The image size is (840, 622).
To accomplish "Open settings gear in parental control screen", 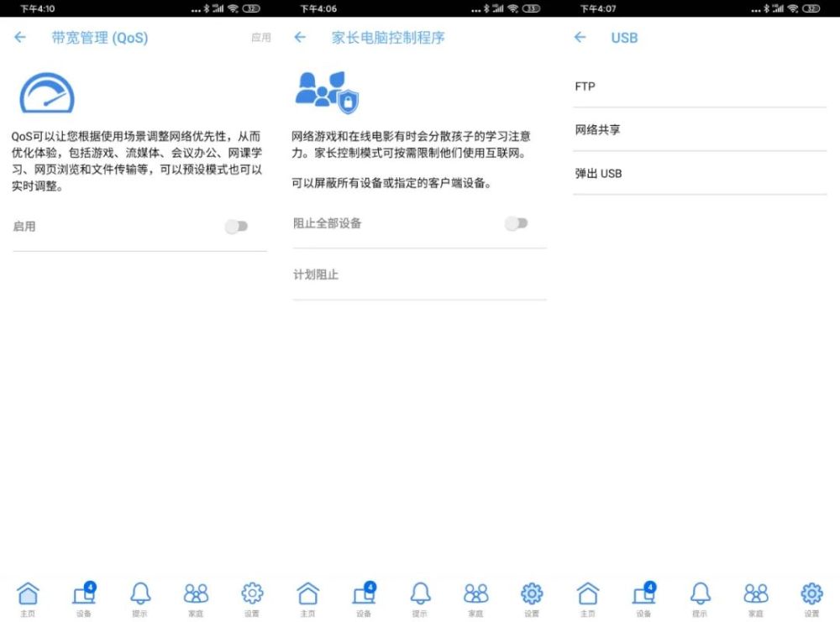I will point(532,599).
